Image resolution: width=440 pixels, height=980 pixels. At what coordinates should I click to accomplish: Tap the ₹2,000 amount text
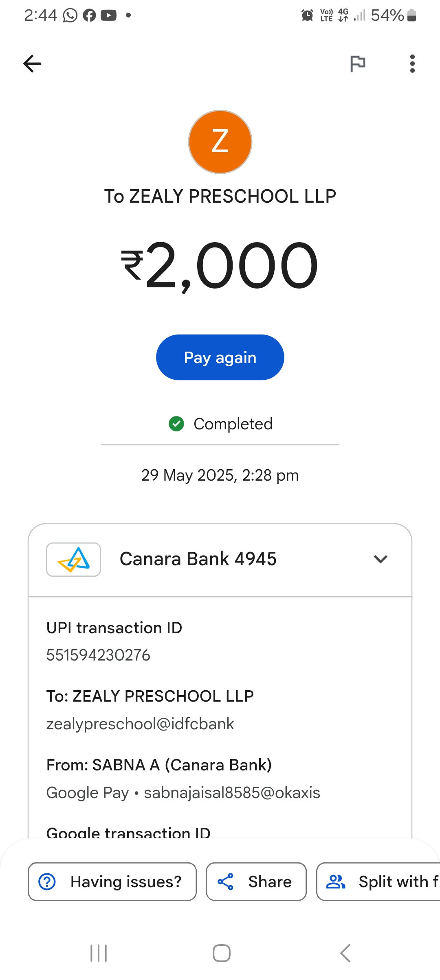220,265
